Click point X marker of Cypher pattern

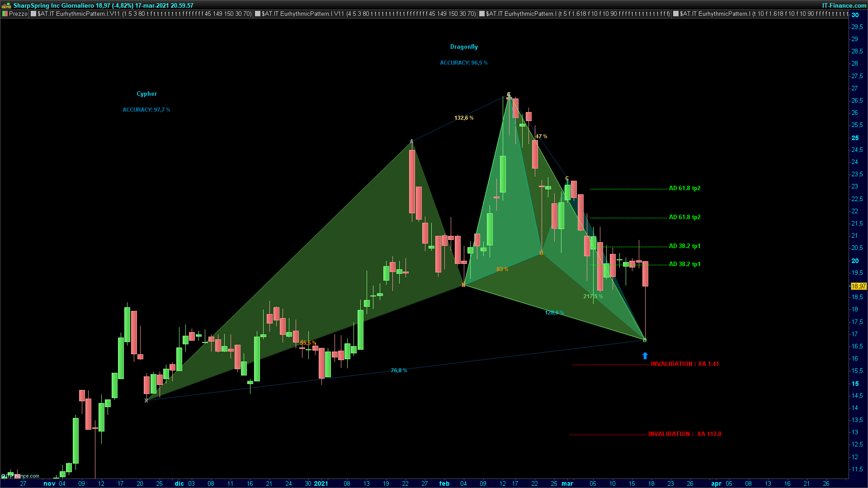(146, 401)
